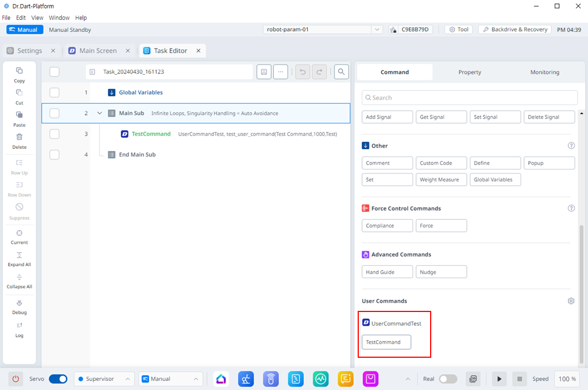Check the End Main Sub row checkbox
This screenshot has height=390, width=588.
54,154
